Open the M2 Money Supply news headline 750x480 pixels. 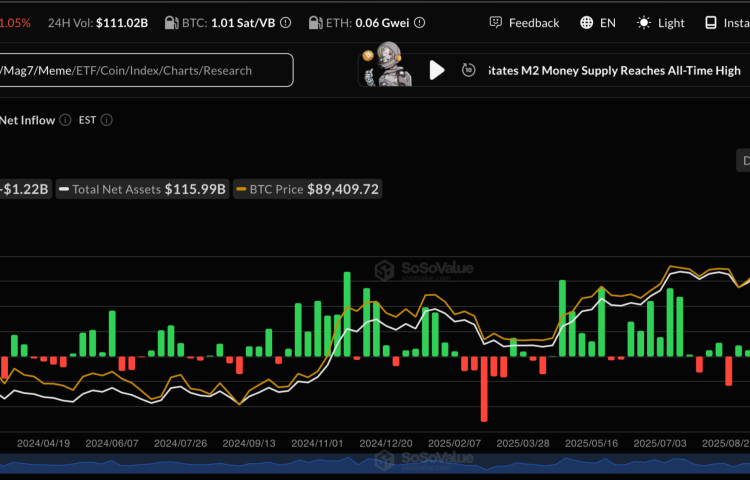pyautogui.click(x=614, y=70)
